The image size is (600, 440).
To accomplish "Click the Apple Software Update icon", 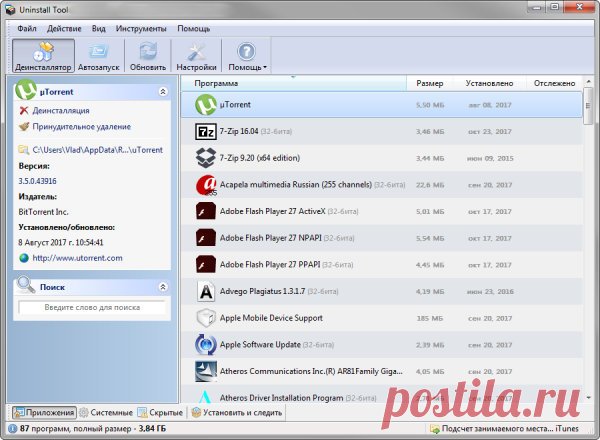I will [206, 345].
